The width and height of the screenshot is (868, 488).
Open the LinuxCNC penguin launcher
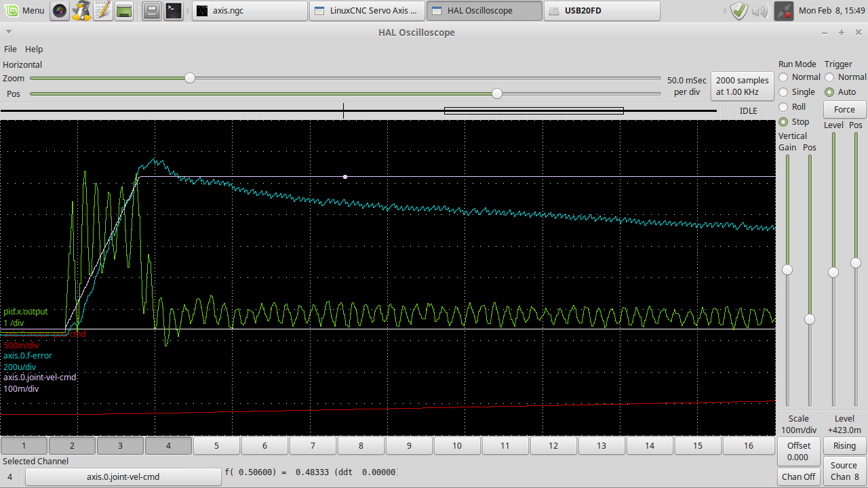tap(81, 10)
